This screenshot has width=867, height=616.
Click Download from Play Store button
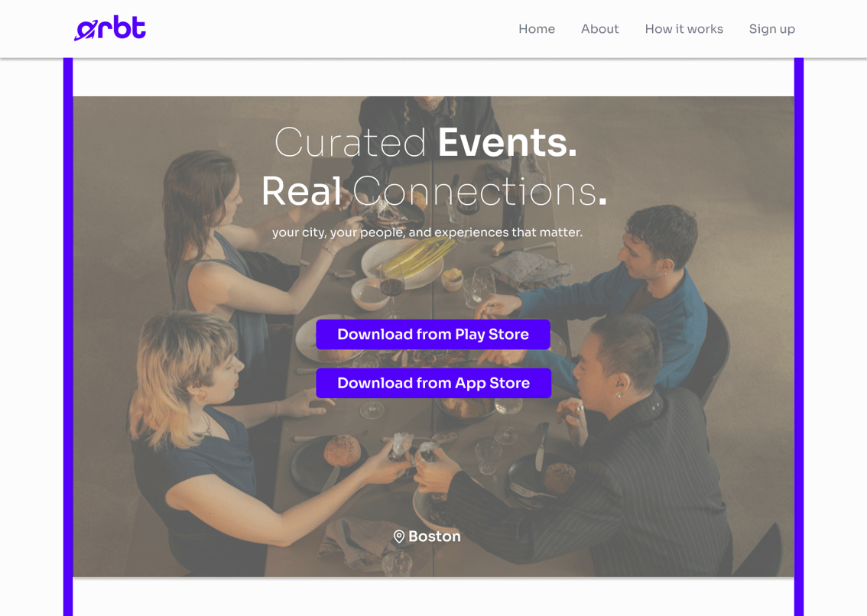(433, 335)
